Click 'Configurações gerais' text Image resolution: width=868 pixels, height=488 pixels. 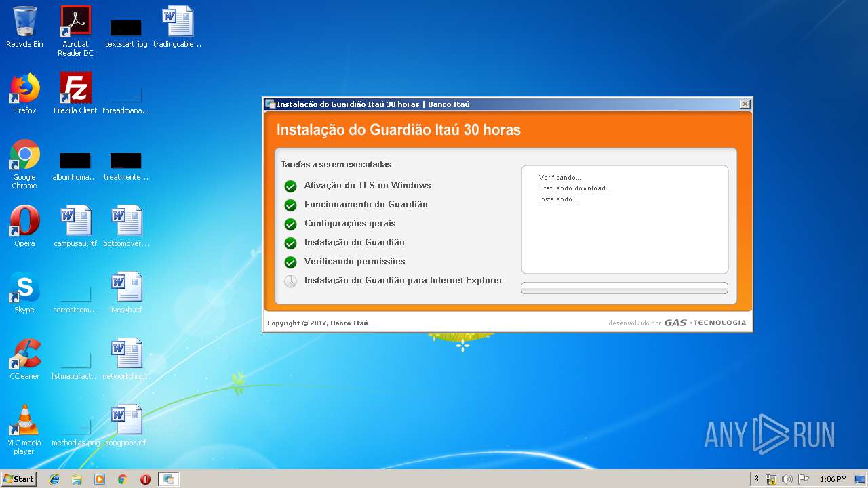[x=350, y=224]
